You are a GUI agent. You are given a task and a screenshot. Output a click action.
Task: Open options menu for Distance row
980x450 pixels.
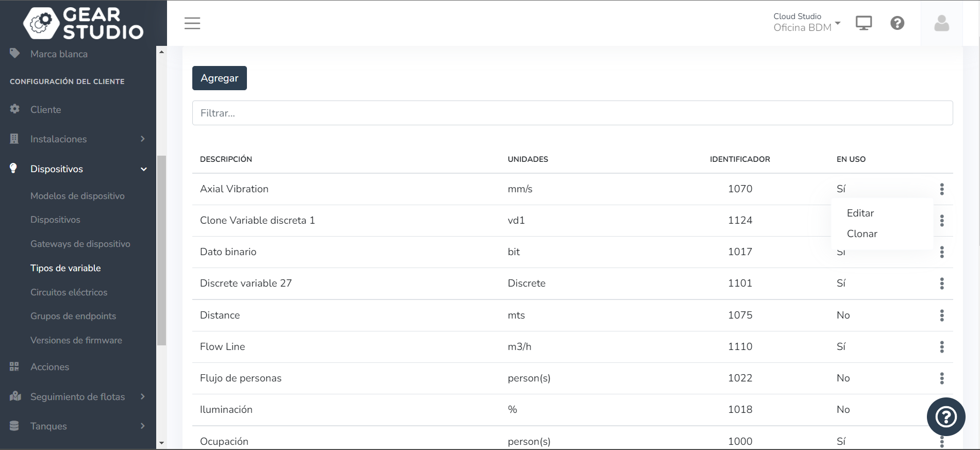click(x=941, y=315)
